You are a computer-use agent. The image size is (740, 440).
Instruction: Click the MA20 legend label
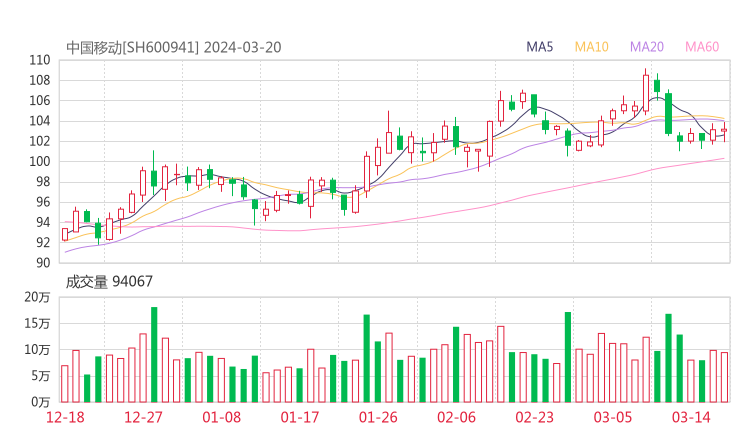tap(647, 47)
